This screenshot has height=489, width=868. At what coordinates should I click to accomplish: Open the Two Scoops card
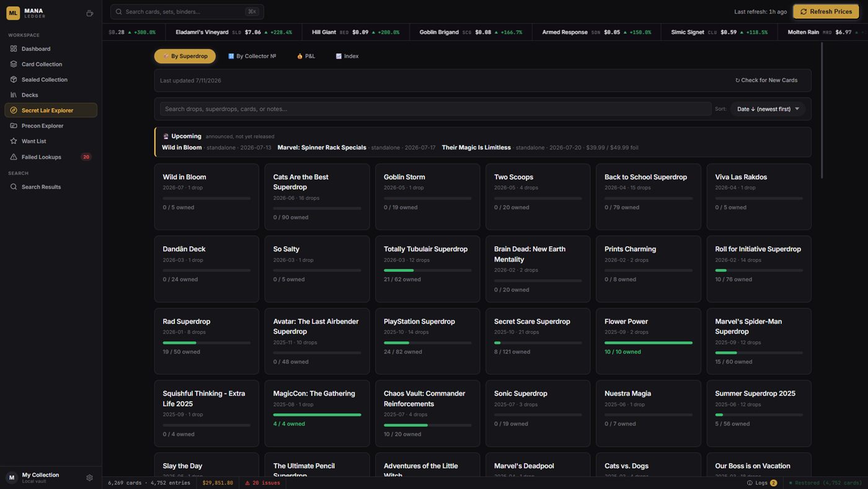538,197
